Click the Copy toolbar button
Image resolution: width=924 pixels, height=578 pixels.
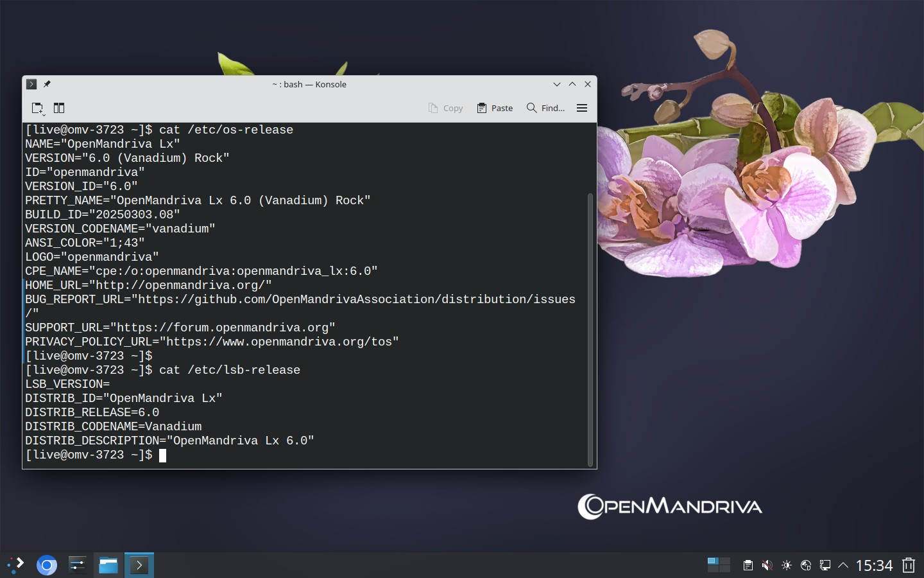[x=445, y=108]
